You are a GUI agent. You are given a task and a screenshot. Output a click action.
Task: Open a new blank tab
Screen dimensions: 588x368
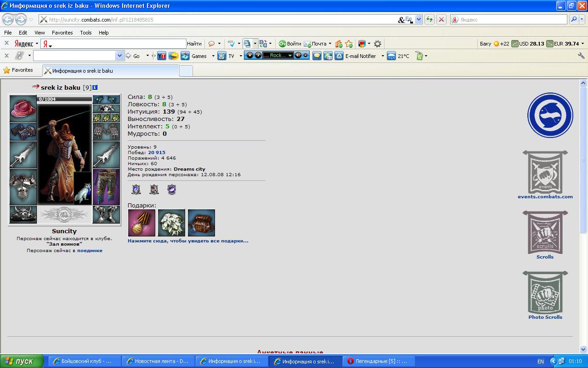186,71
